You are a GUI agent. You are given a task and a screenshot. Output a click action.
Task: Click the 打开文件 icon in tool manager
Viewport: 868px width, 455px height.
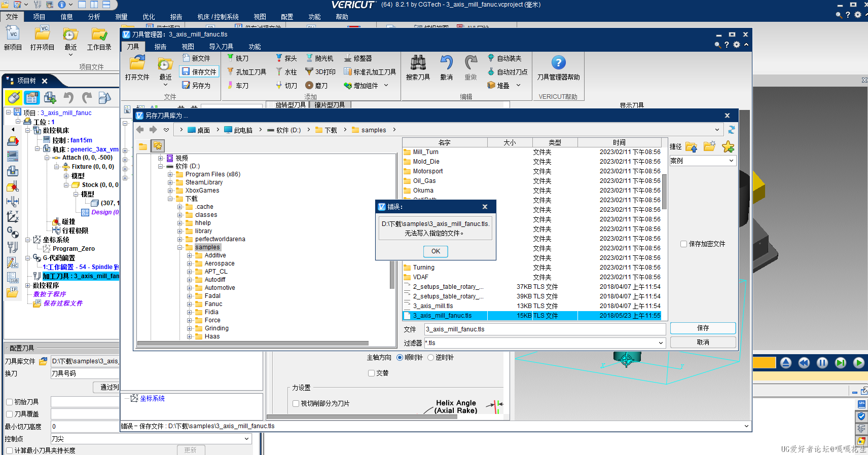pyautogui.click(x=137, y=63)
